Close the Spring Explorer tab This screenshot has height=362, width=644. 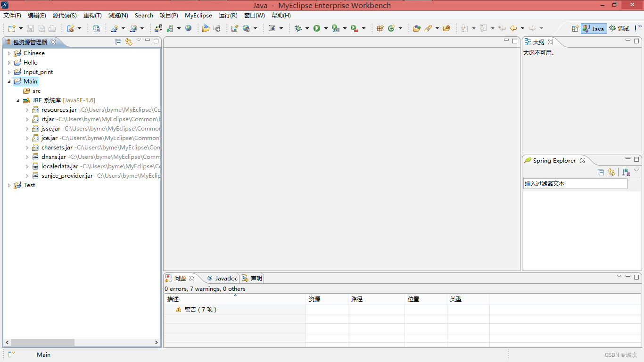pyautogui.click(x=582, y=160)
